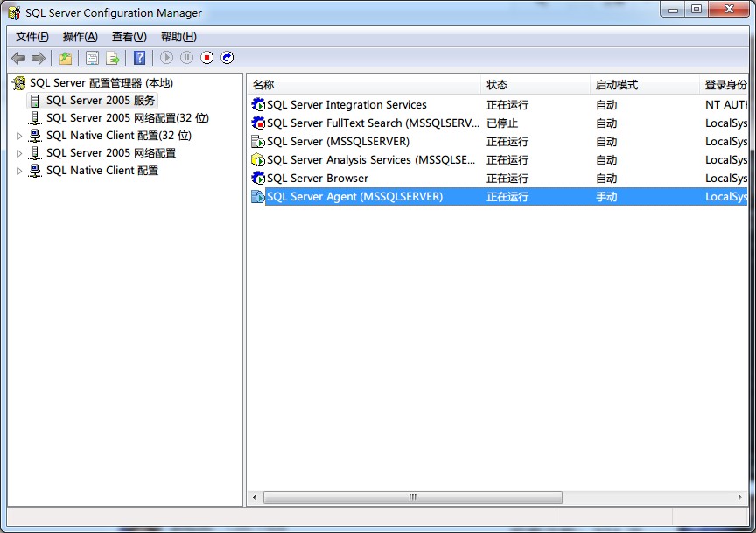Screen dimensions: 756x533
Task: Open Help using the question mark icon
Action: coord(139,58)
